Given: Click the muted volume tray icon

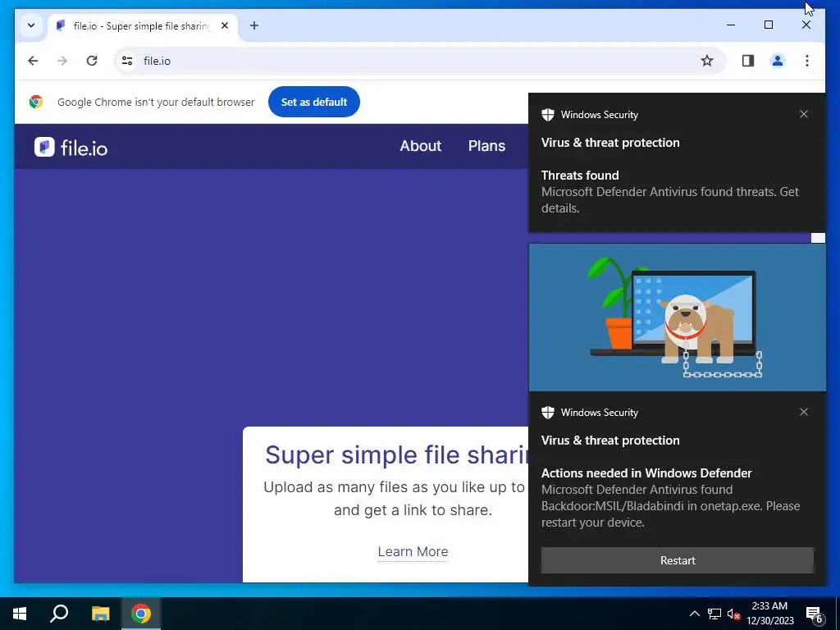Looking at the screenshot, I should (x=734, y=614).
